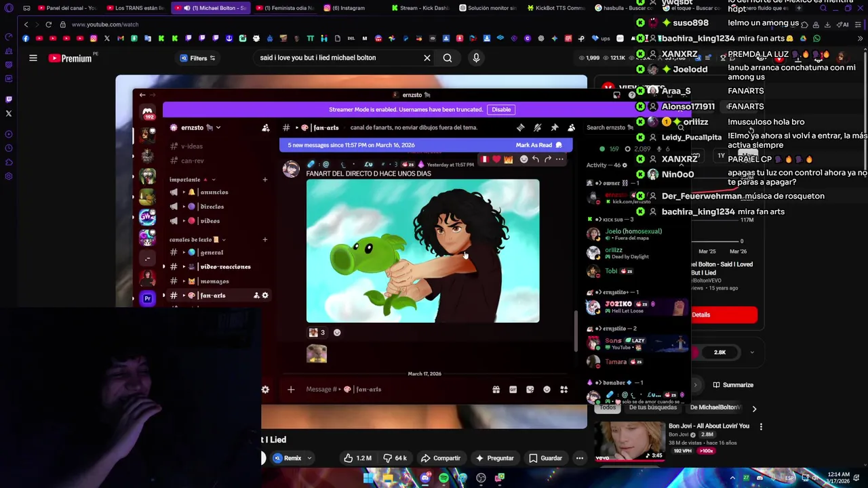The image size is (868, 488).
Task: Disable Discord Streamer Mode
Action: pyautogui.click(x=501, y=109)
